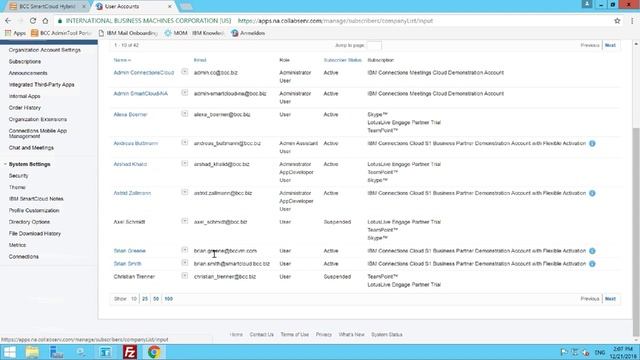Click Chrome menu three dots icon

point(632,20)
